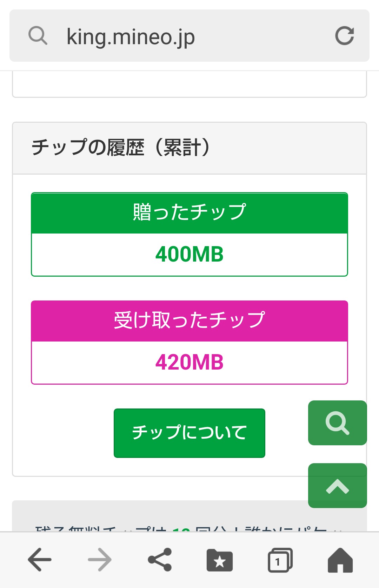Select the 贈ったチップ green header
Image resolution: width=379 pixels, height=588 pixels.
(x=189, y=212)
